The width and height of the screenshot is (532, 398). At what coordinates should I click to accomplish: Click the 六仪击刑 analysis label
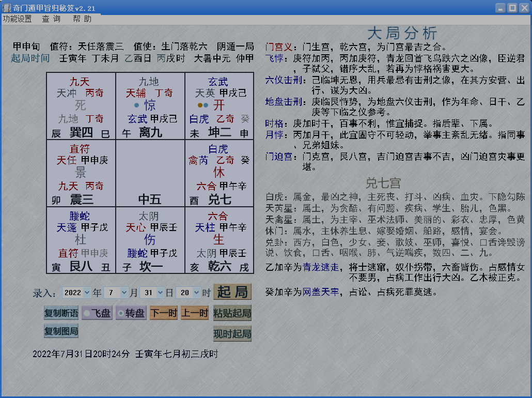coord(284,81)
